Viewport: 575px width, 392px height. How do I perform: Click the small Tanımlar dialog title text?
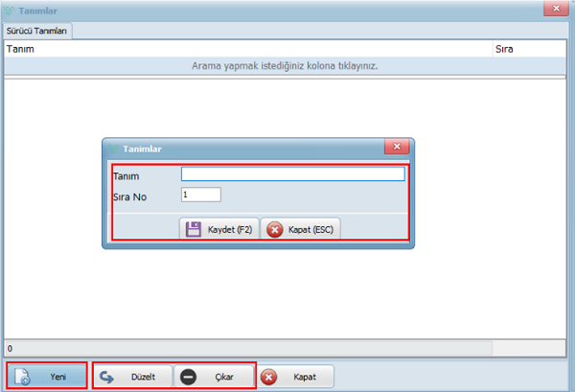(143, 149)
